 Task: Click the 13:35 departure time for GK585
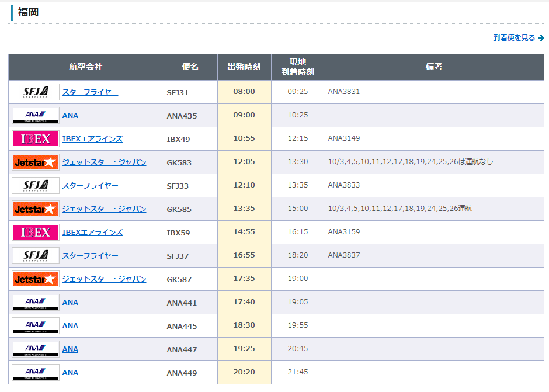244,209
